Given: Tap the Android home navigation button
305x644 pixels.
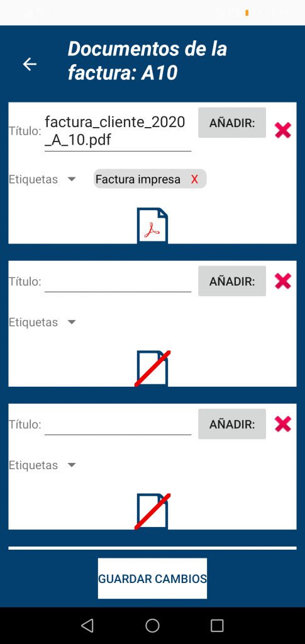Looking at the screenshot, I should [152, 626].
